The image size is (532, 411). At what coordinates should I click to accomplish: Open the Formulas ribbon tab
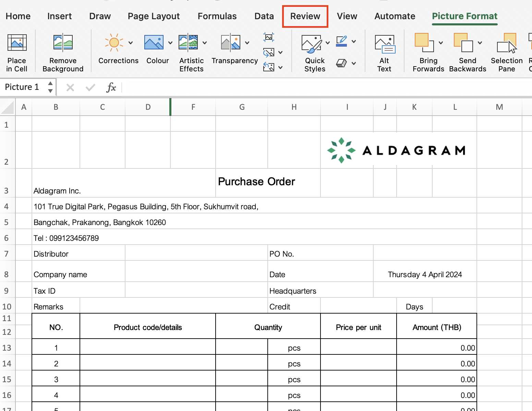pyautogui.click(x=217, y=16)
